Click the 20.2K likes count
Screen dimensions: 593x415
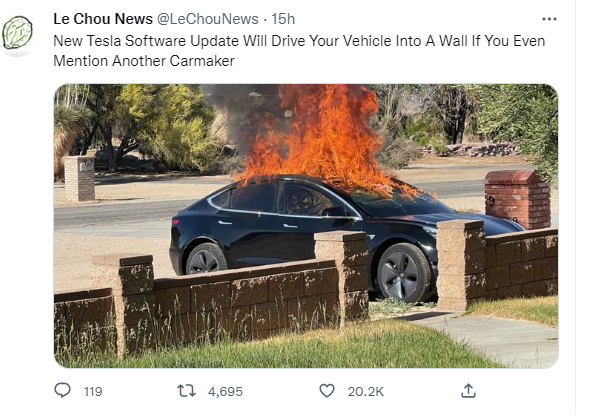click(366, 392)
